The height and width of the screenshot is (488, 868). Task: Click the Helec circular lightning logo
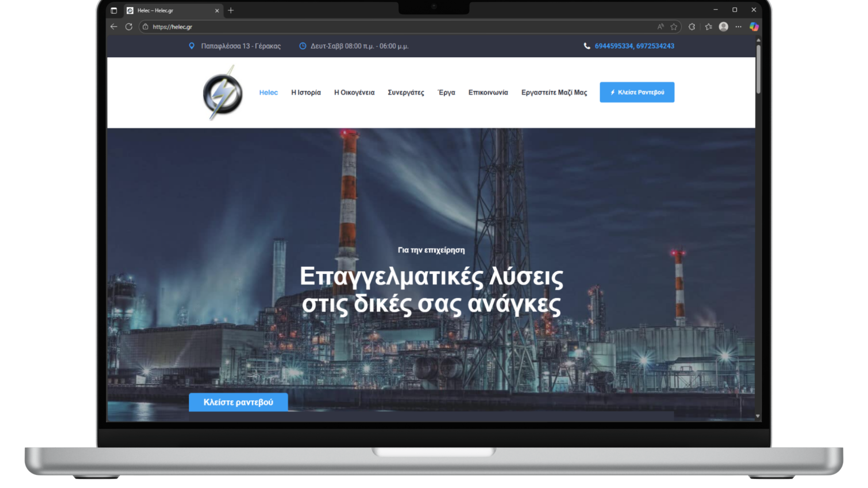click(222, 93)
